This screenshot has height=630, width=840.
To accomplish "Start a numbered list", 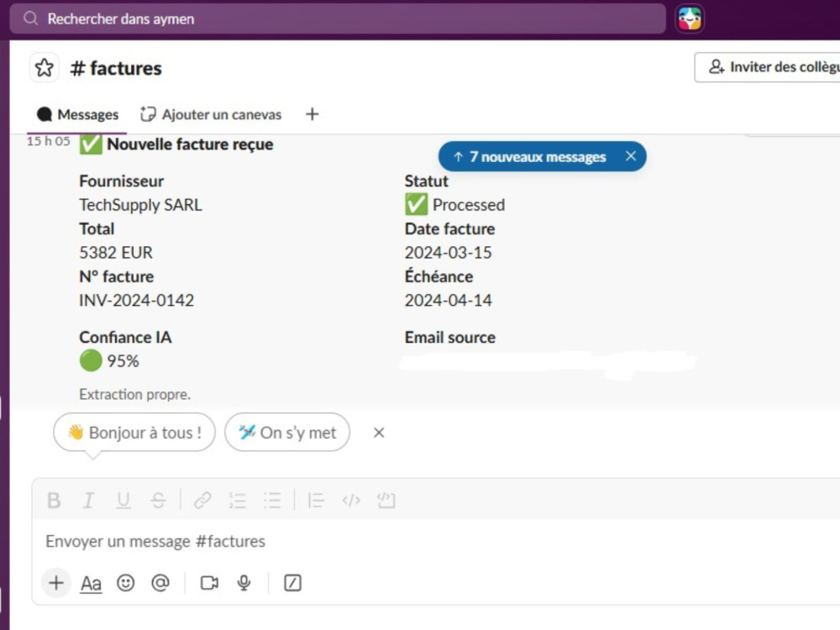I will coord(238,501).
